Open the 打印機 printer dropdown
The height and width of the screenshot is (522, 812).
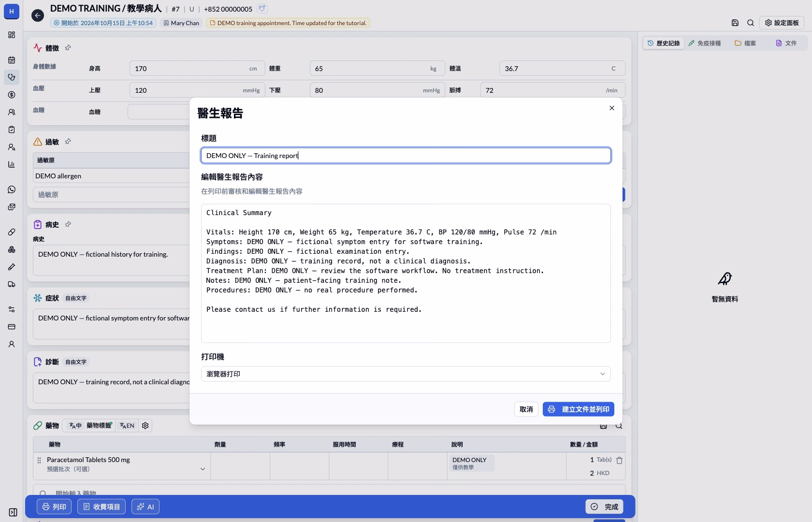click(406, 374)
